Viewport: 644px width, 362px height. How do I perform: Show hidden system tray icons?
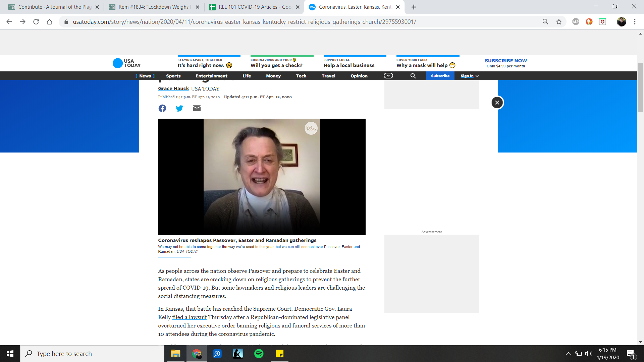[x=568, y=354]
